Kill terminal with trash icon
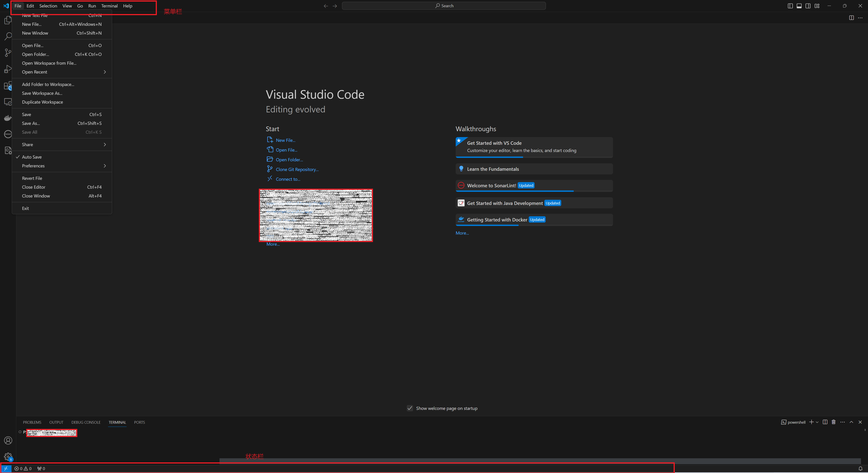868x473 pixels. coord(834,422)
